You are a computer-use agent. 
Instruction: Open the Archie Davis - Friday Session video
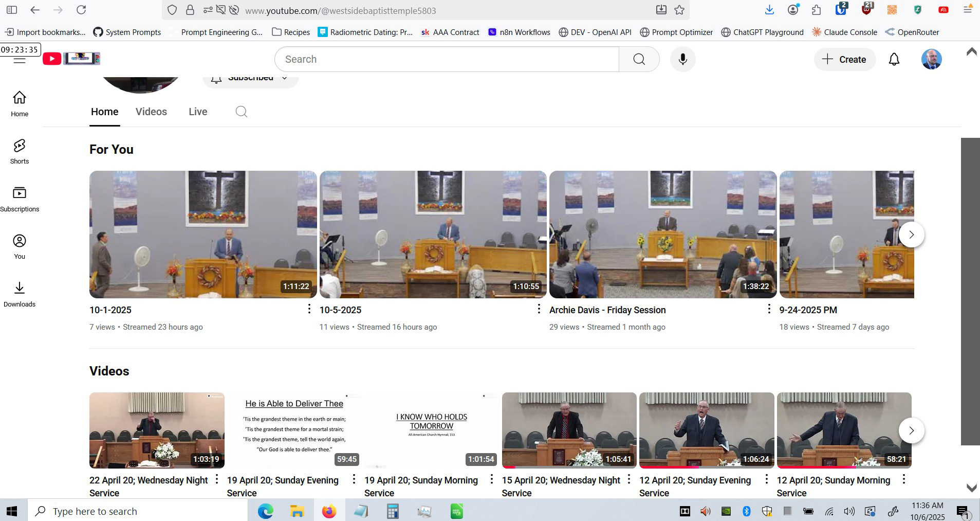pos(663,235)
